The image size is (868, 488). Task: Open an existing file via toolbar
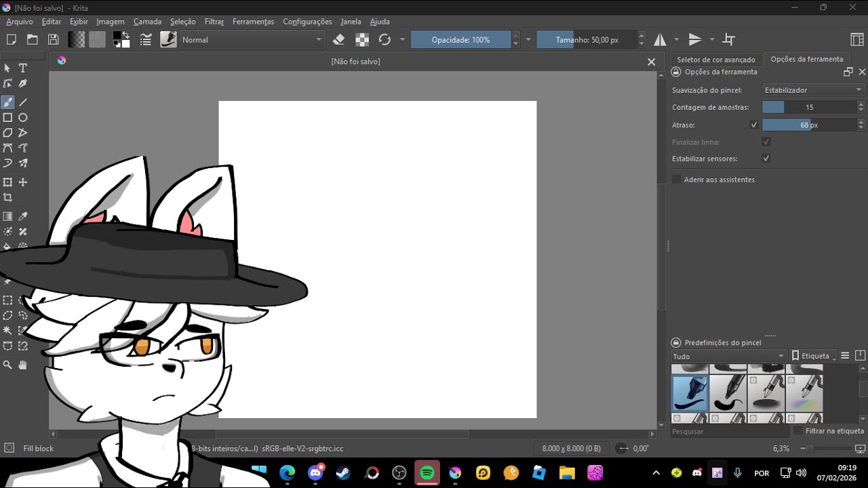(x=32, y=40)
